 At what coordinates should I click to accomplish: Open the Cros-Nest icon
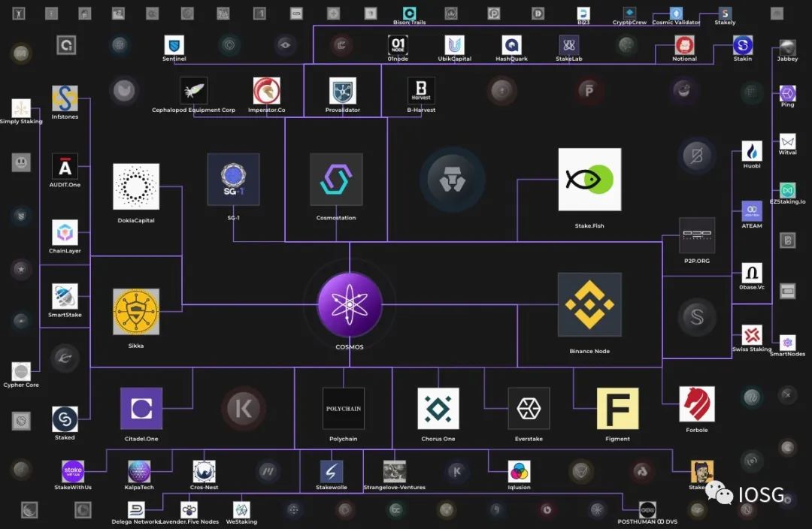[x=204, y=472]
